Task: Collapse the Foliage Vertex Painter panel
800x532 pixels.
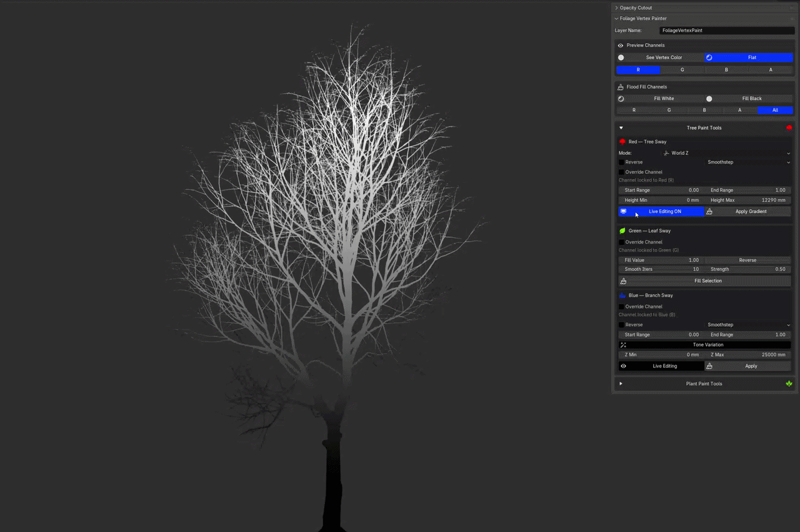Action: tap(616, 19)
